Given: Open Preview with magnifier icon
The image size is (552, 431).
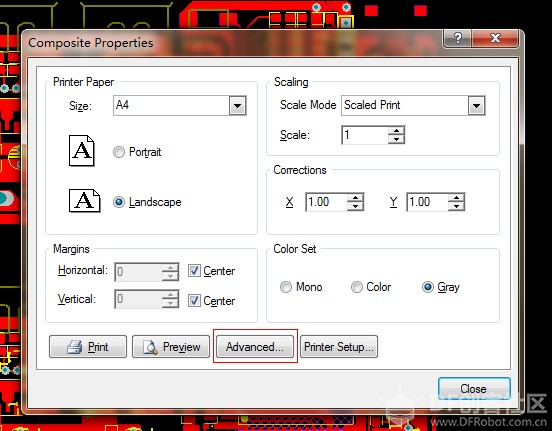Looking at the screenshot, I should point(171,347).
